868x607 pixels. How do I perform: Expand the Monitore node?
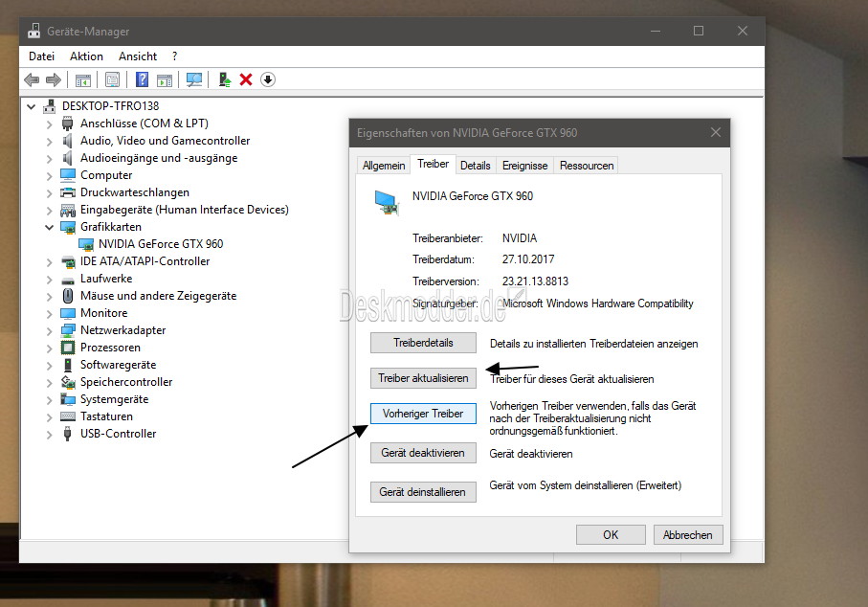[49, 313]
